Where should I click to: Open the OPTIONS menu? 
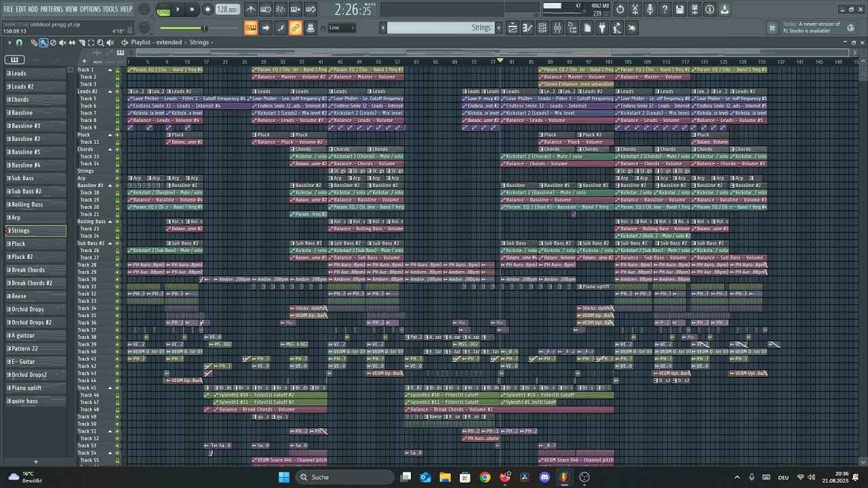tap(90, 9)
